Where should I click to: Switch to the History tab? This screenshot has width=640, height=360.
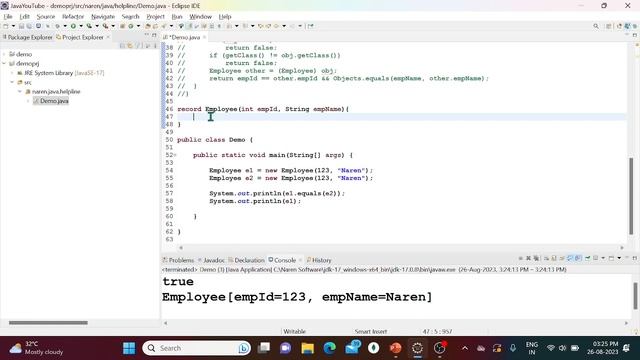tap(319, 260)
